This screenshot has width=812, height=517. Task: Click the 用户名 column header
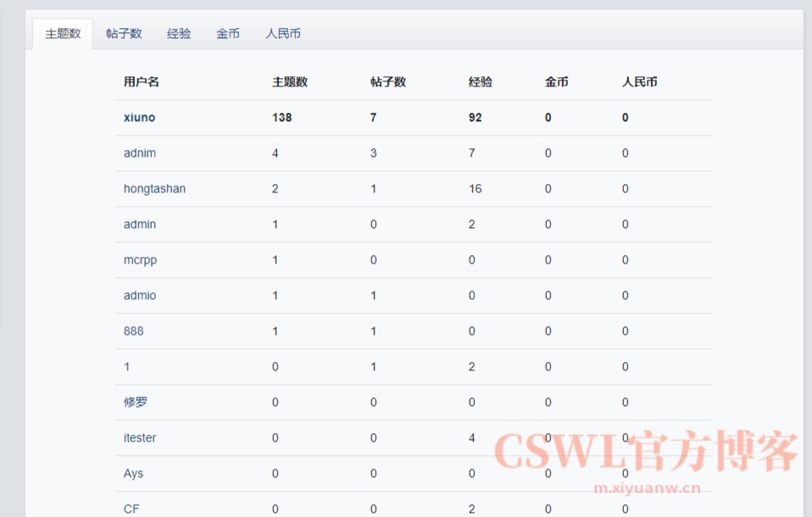pyautogui.click(x=142, y=82)
